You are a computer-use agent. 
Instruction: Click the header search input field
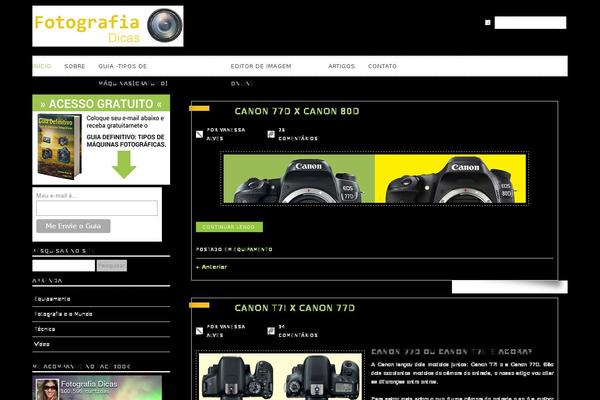(530, 23)
